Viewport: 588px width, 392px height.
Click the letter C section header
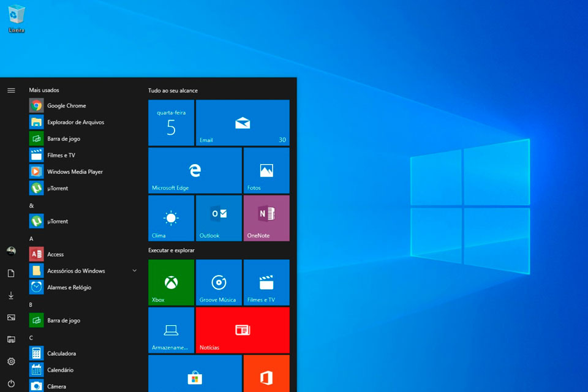[31, 337]
